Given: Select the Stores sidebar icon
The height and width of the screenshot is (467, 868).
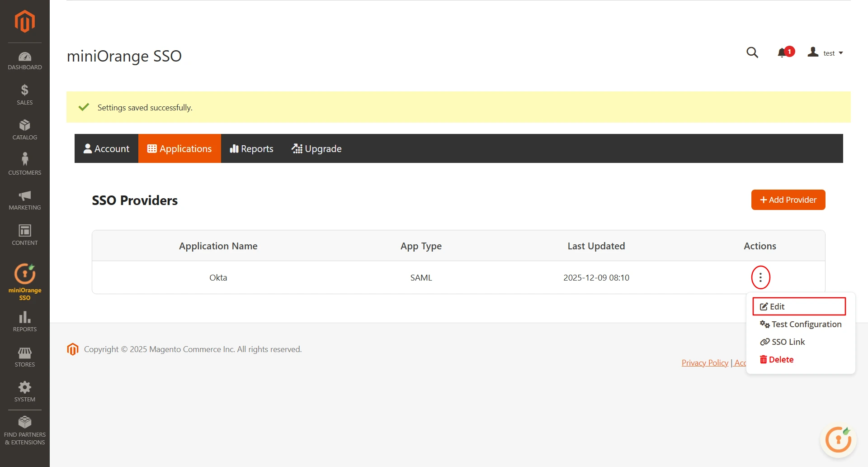Looking at the screenshot, I should 24,357.
